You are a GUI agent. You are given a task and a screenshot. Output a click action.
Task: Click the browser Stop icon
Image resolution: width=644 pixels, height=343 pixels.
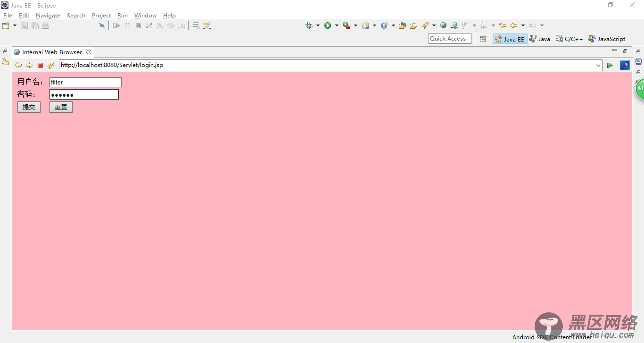[x=40, y=65]
